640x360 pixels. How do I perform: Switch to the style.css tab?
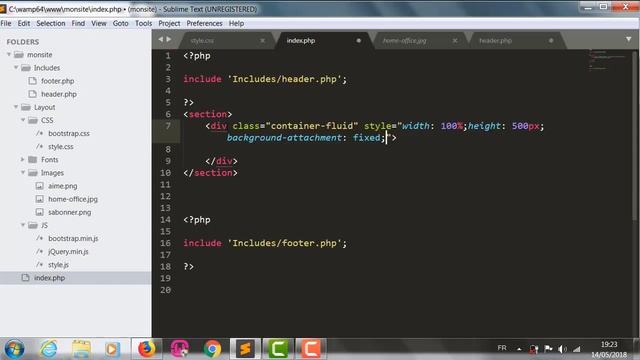[x=202, y=40]
